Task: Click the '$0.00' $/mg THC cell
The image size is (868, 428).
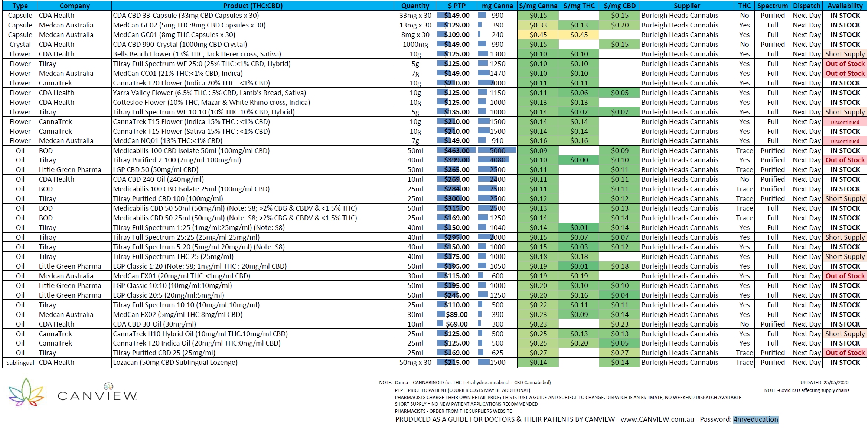Action: click(x=579, y=160)
